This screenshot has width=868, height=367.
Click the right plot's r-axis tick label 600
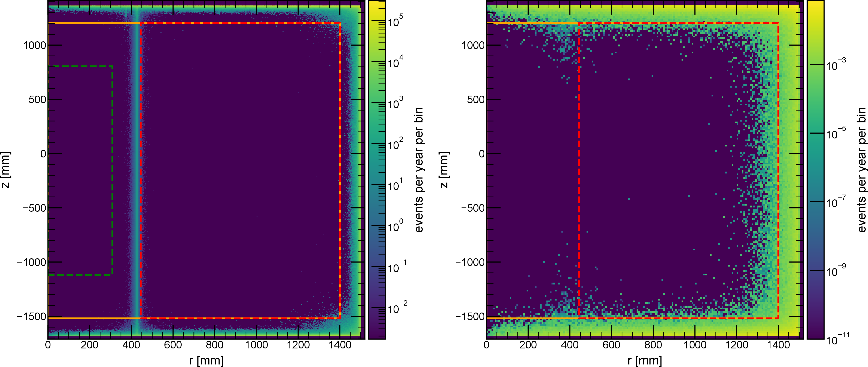point(612,345)
